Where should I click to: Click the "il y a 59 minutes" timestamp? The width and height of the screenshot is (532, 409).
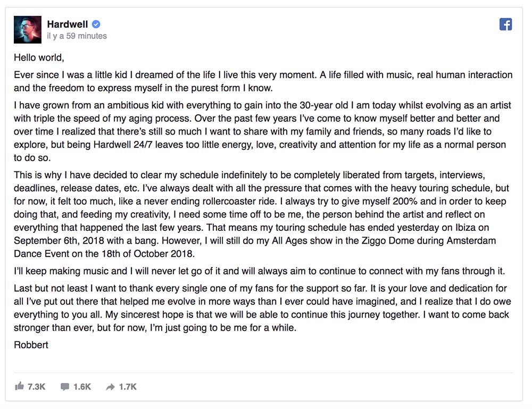tap(77, 36)
